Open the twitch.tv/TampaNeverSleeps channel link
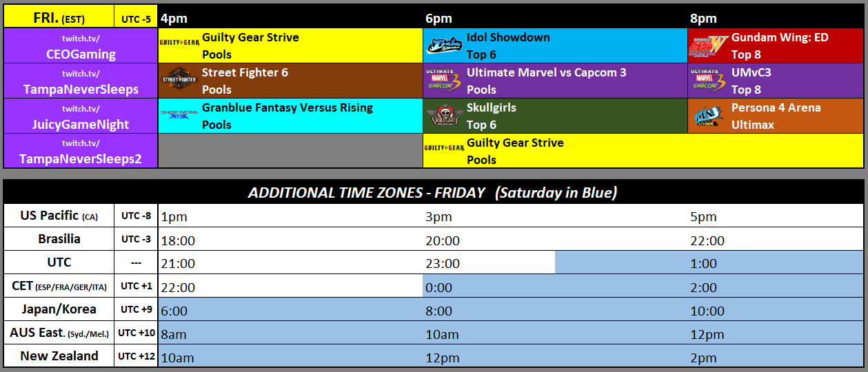The image size is (868, 372). [x=81, y=81]
